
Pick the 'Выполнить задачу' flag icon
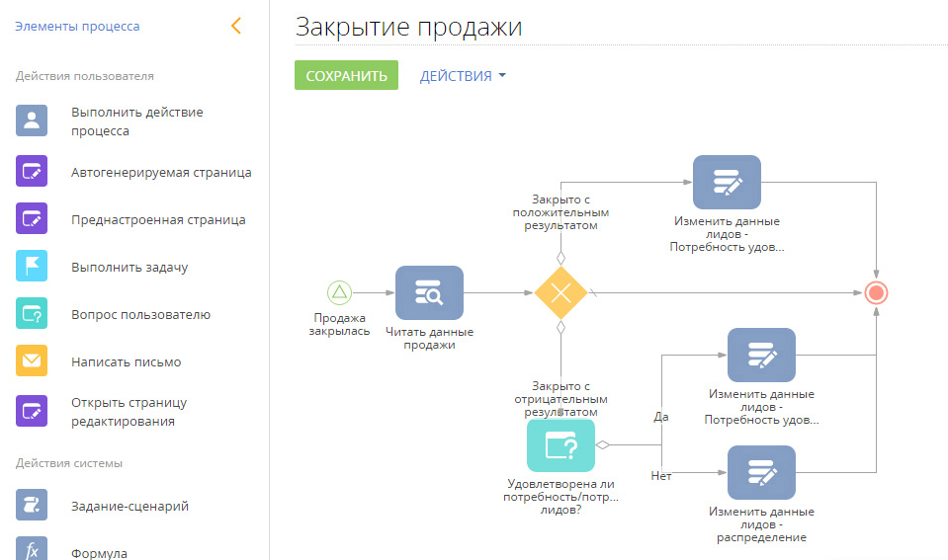click(x=32, y=266)
